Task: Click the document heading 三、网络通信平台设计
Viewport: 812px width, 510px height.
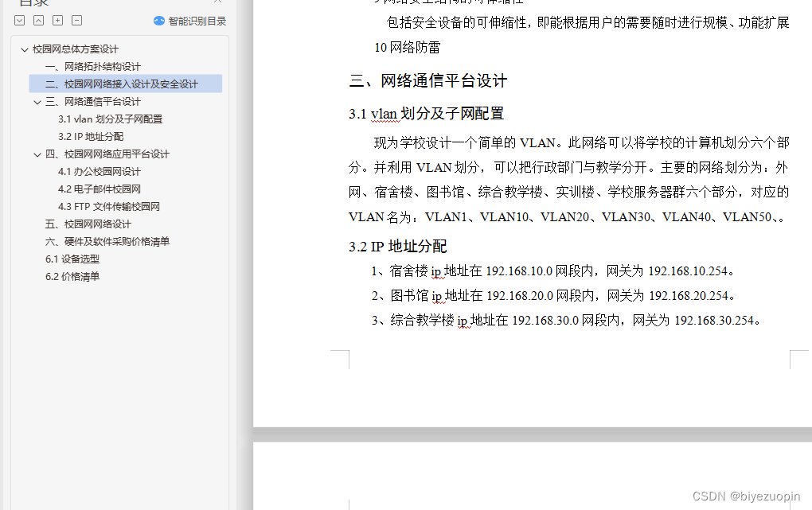Action: pyautogui.click(x=428, y=81)
